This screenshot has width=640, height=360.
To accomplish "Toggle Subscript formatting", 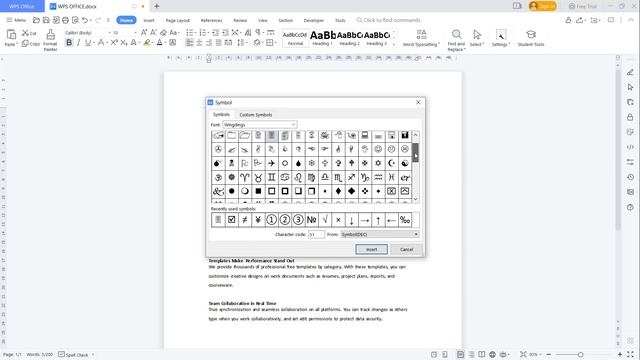I will point(124,42).
